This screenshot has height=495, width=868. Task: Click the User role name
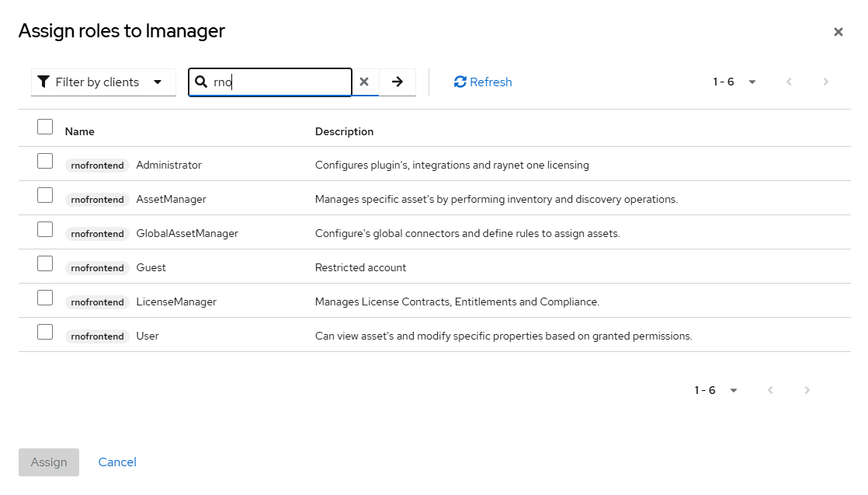tap(148, 336)
